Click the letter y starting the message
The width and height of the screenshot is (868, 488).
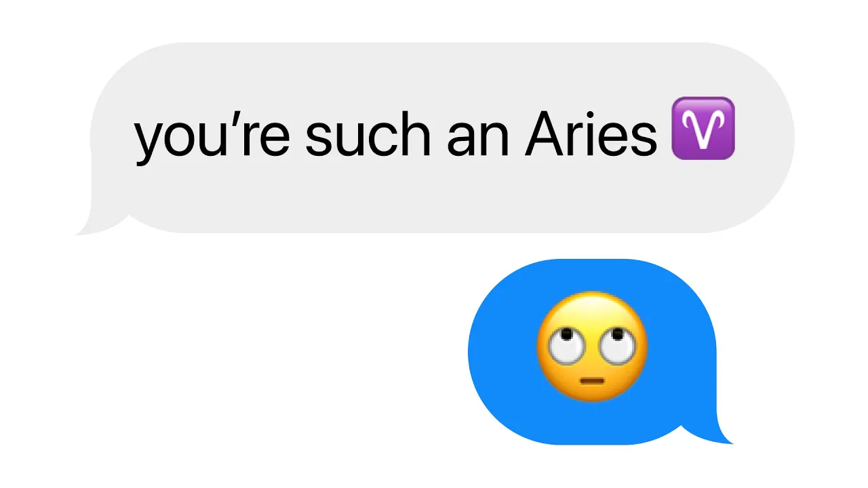pyautogui.click(x=151, y=140)
